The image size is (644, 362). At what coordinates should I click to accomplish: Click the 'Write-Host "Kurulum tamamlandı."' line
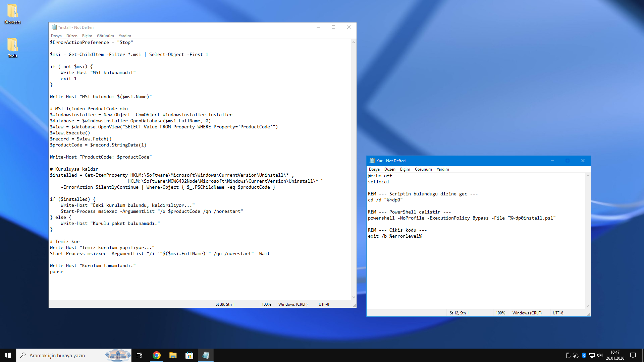pos(93,265)
